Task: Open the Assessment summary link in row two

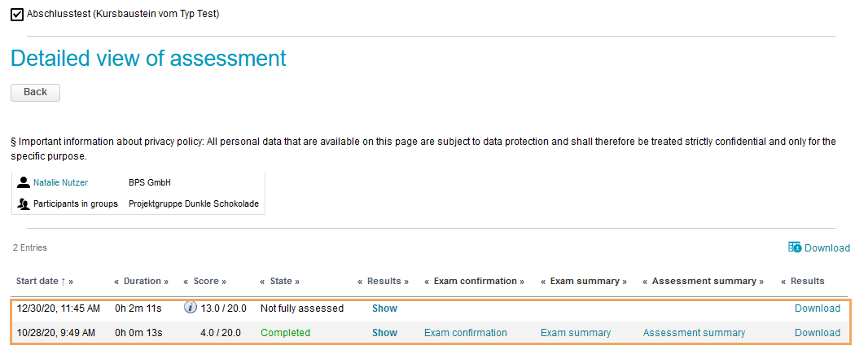Action: coord(694,332)
